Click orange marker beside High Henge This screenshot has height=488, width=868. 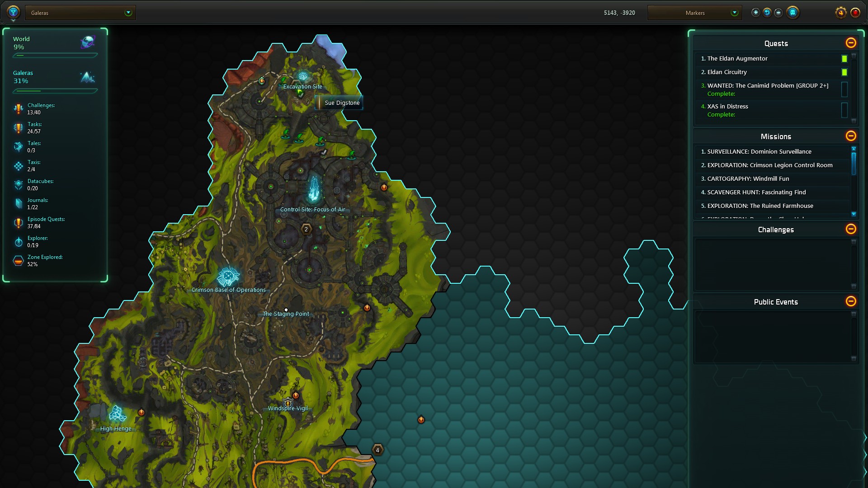[x=141, y=413]
